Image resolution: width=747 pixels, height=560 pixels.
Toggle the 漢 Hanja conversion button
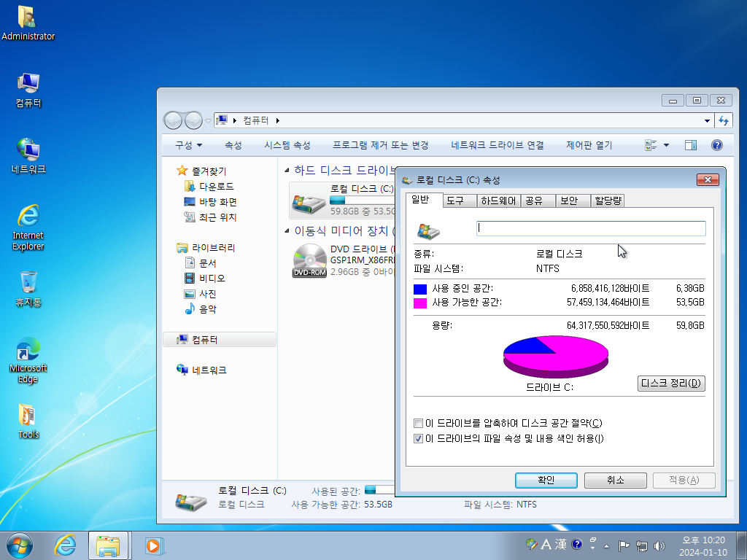tap(561, 544)
